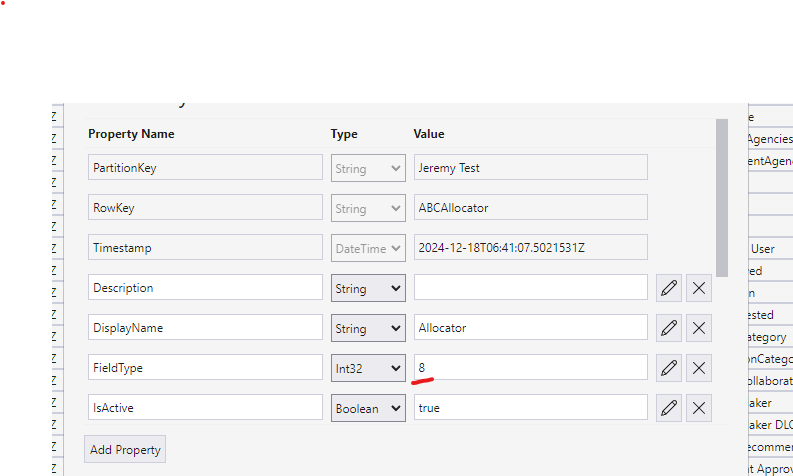Click pencil icon for DisplayName row
793x476 pixels.
669,328
